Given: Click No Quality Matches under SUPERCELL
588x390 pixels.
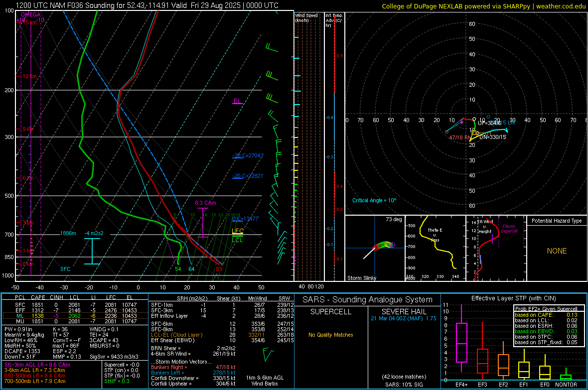Looking at the screenshot, I should [x=331, y=335].
